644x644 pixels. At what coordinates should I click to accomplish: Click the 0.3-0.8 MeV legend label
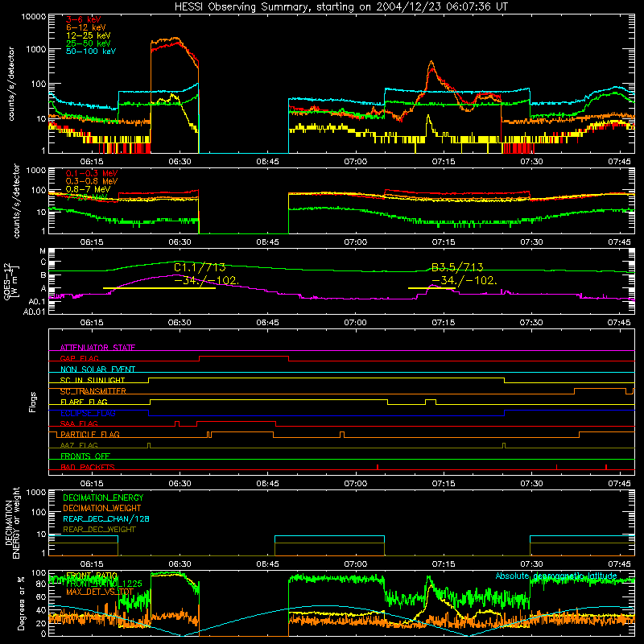tap(92, 181)
